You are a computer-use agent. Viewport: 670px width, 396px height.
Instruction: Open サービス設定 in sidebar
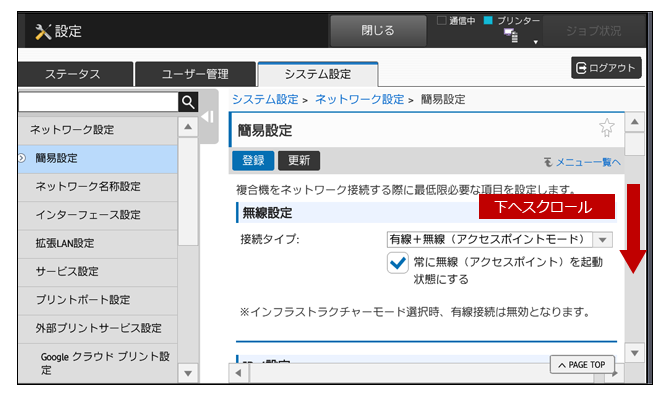tap(97, 272)
